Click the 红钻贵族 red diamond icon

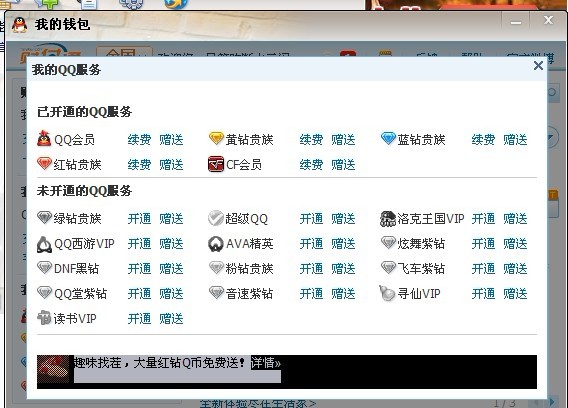[x=44, y=164]
